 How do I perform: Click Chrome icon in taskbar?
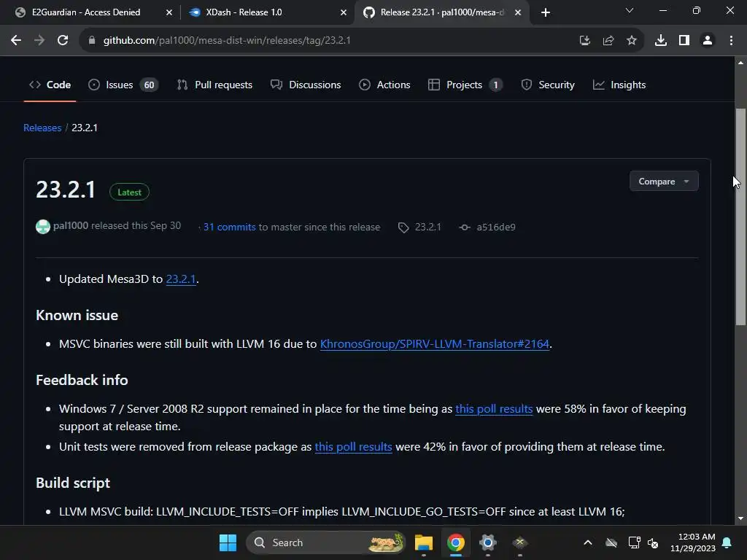[x=456, y=542]
